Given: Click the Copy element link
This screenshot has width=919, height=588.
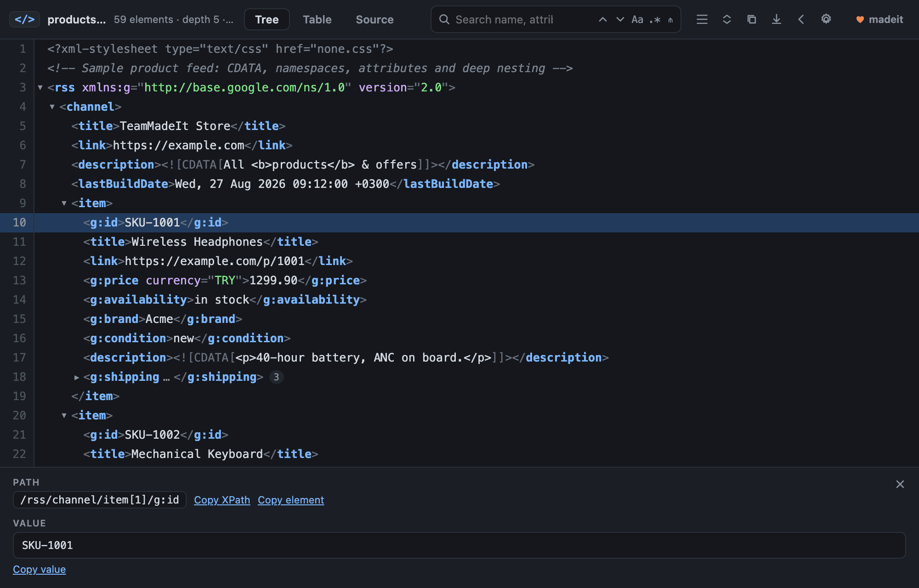Looking at the screenshot, I should tap(291, 500).
